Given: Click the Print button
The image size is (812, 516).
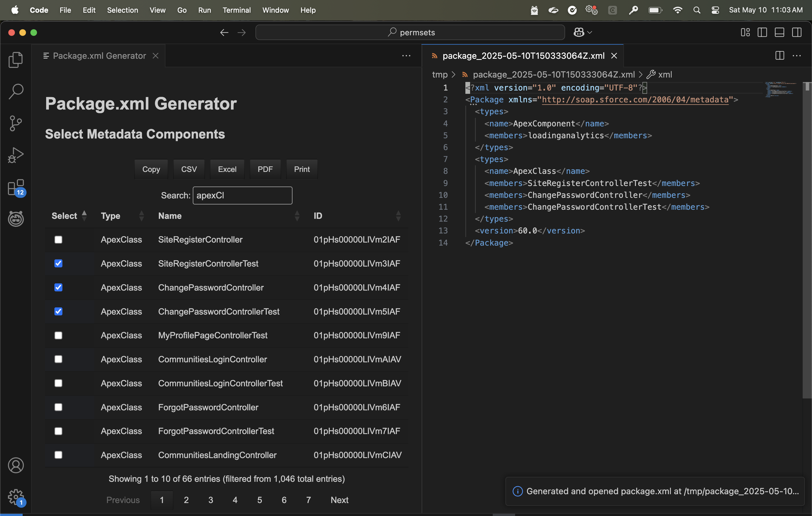Looking at the screenshot, I should (302, 169).
